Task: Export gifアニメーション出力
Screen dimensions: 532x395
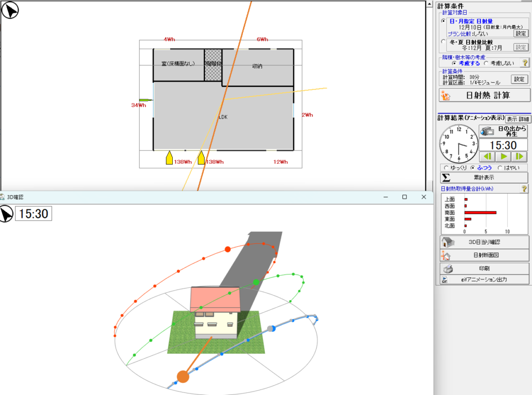Action: pyautogui.click(x=483, y=279)
